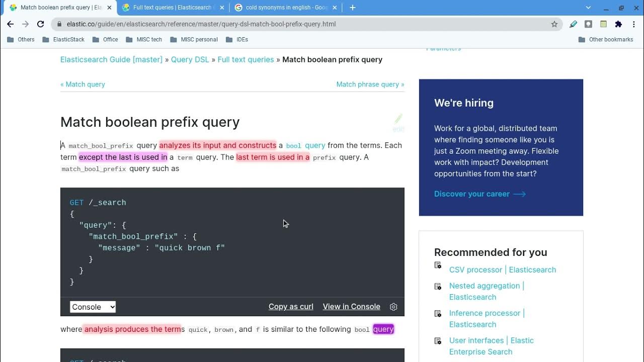Click the edit pencil icon beside heading

[398, 122]
